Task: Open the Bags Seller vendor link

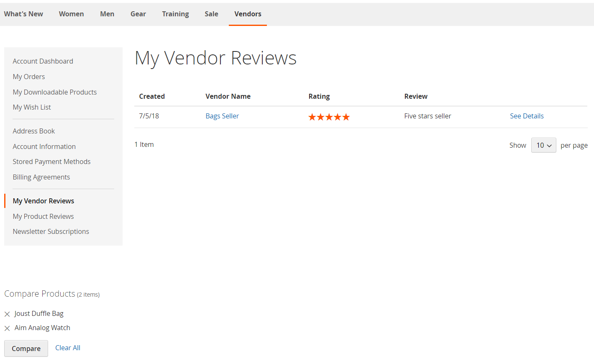Action: tap(222, 116)
